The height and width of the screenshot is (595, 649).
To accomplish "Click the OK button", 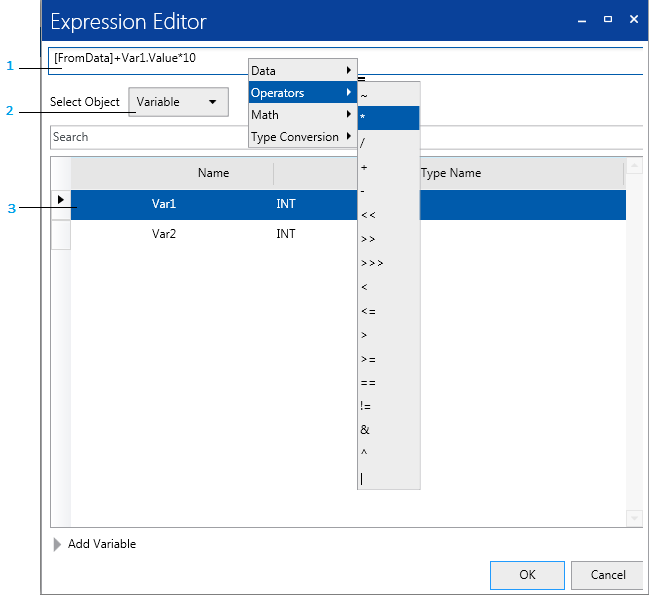I will pyautogui.click(x=527, y=575).
